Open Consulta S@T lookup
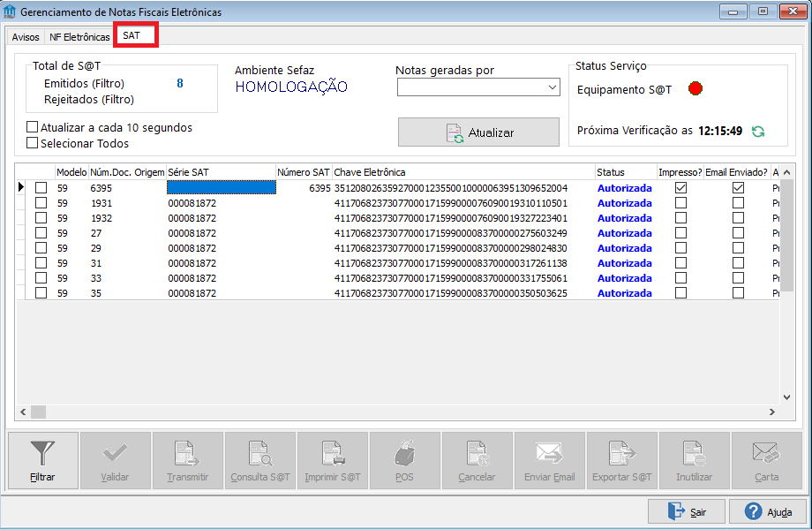The width and height of the screenshot is (812, 529). tap(260, 461)
